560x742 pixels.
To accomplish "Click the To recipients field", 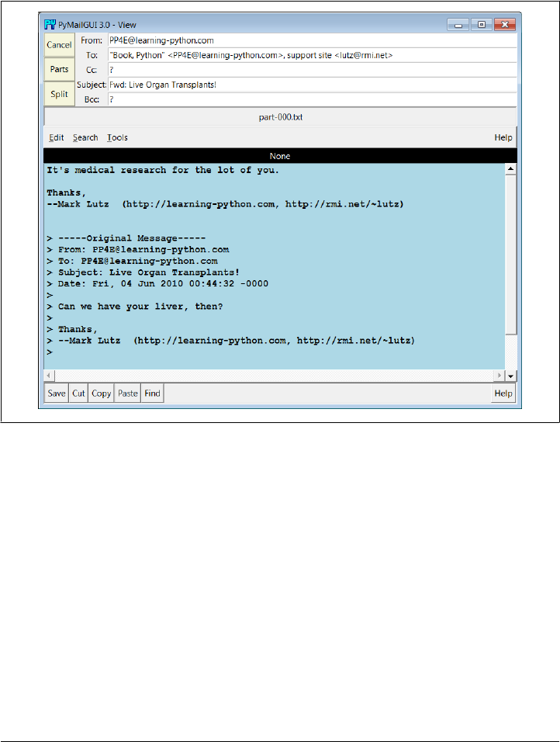I will tap(312, 55).
